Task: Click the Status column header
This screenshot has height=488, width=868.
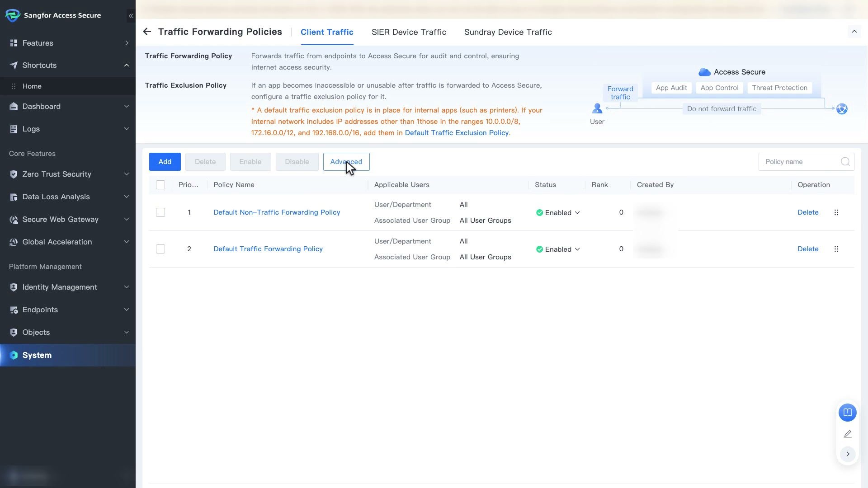Action: coord(545,185)
